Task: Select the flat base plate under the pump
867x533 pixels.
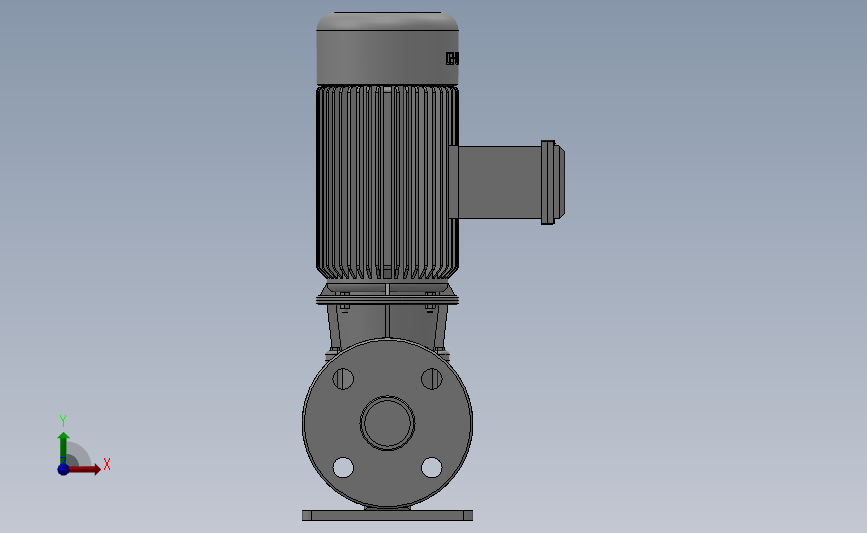Action: (387, 515)
